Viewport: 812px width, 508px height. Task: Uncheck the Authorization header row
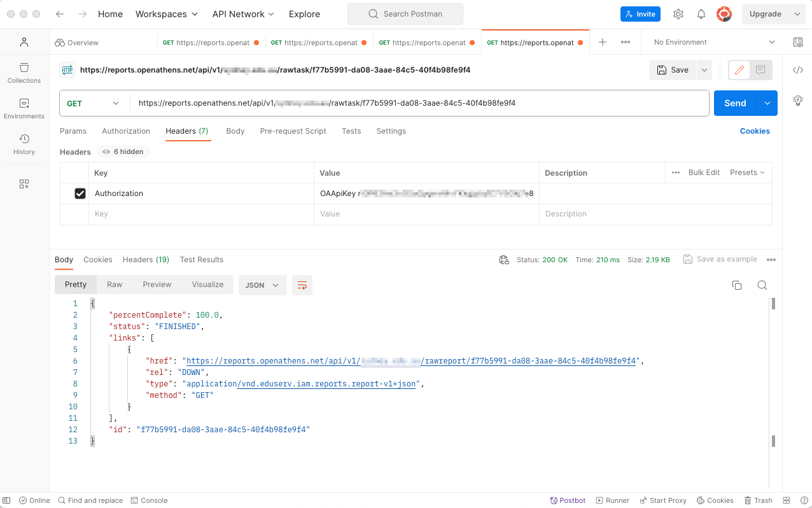click(80, 193)
